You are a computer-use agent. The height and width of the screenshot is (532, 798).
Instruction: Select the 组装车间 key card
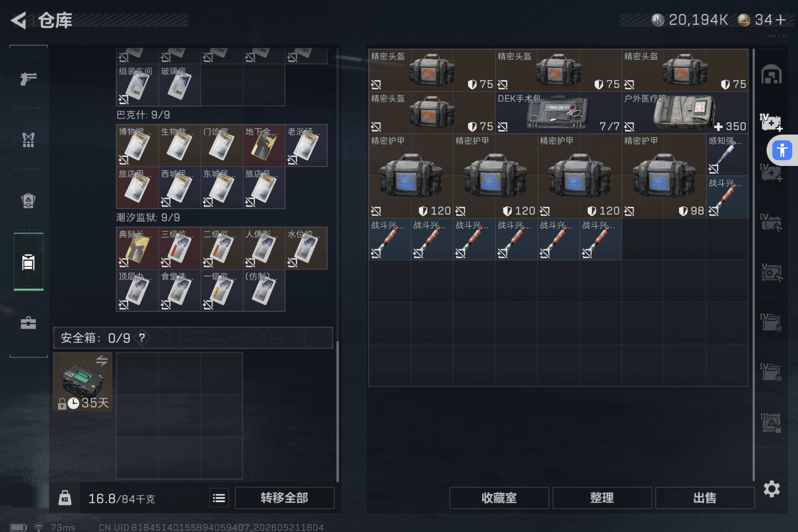137,85
